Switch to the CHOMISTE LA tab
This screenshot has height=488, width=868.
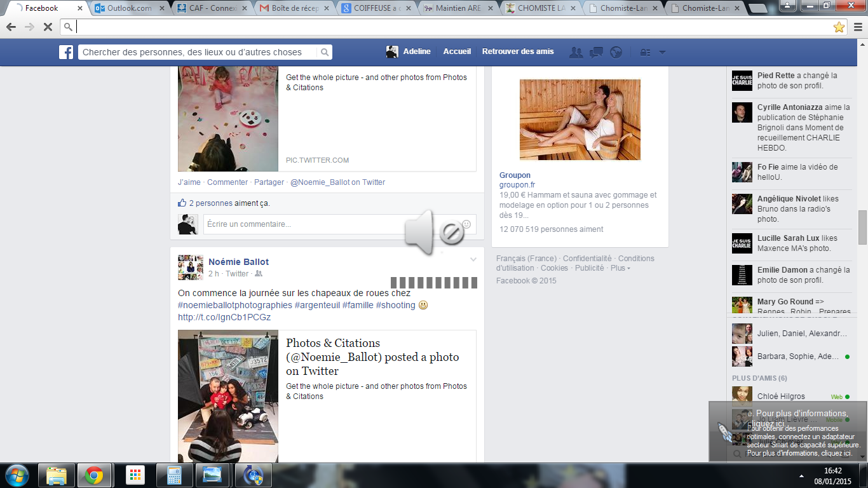pyautogui.click(x=541, y=8)
